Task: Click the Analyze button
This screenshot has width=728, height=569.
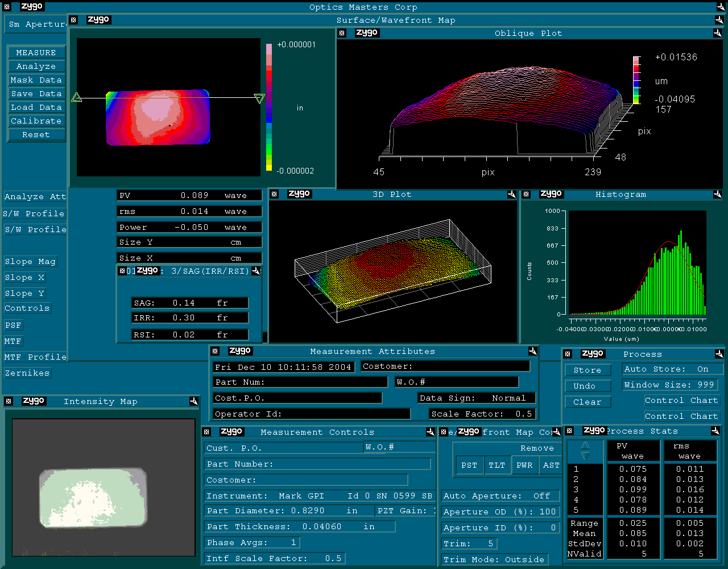Action: [36, 66]
